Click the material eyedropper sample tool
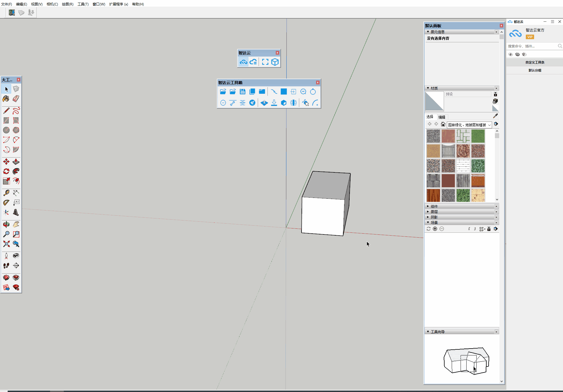Viewport: 563px width, 392px height. point(495,116)
